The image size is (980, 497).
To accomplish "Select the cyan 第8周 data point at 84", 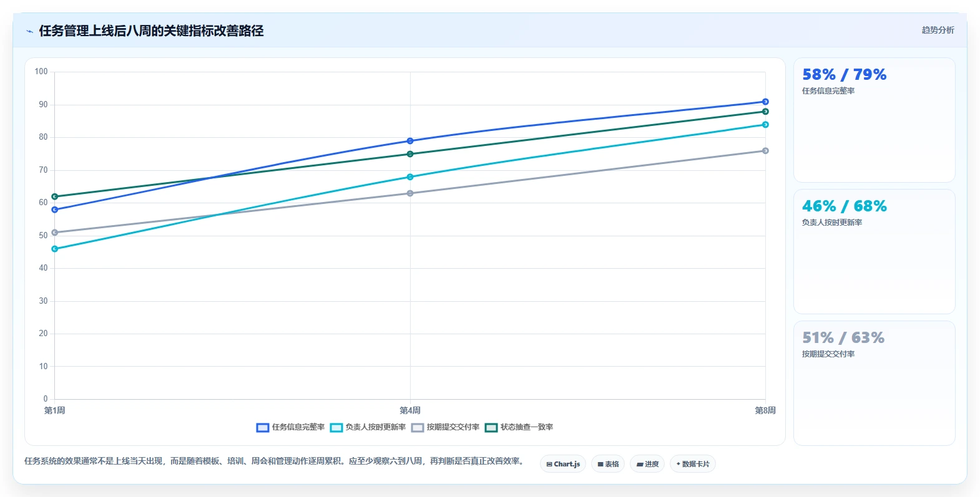I will 765,125.
